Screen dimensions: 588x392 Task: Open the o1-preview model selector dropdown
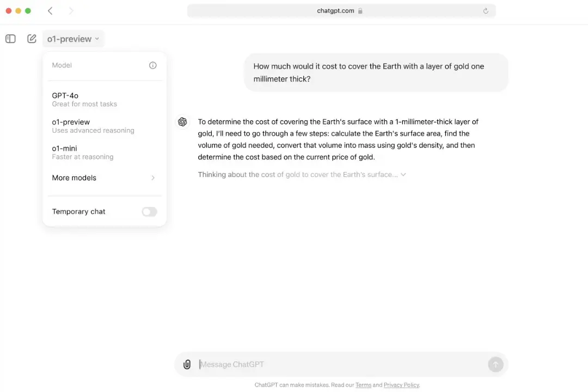pos(73,39)
